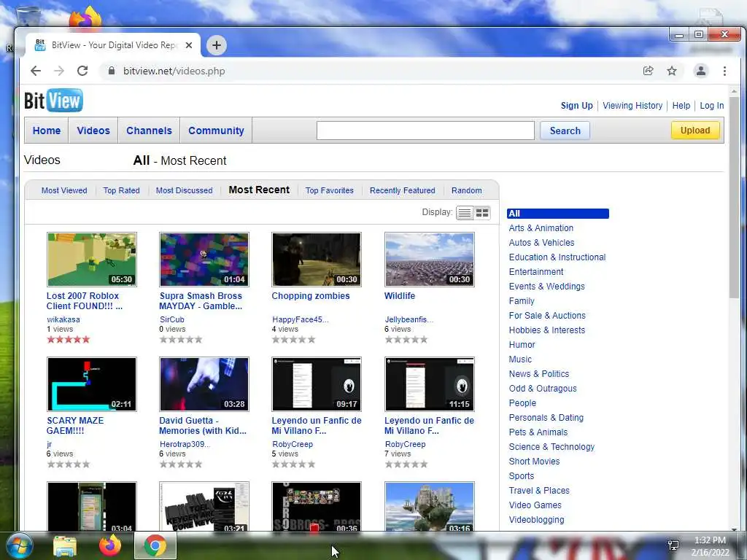Screen dimensions: 747x560
Task: Select the News & Politics category
Action: (x=539, y=374)
